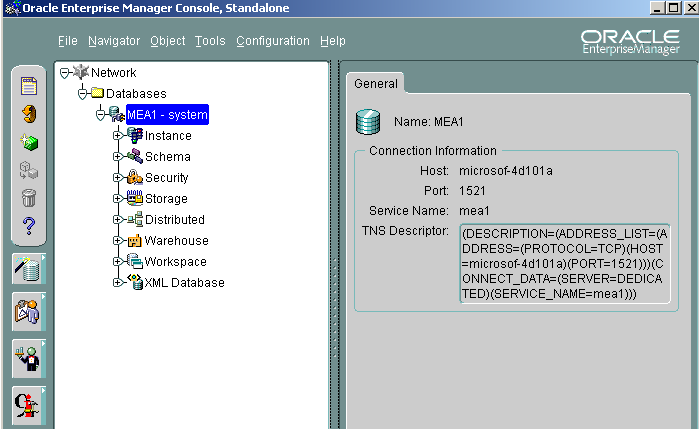Viewport: 699px width, 429px height.
Task: Click the refresh icon in the sidebar
Action: point(29,114)
